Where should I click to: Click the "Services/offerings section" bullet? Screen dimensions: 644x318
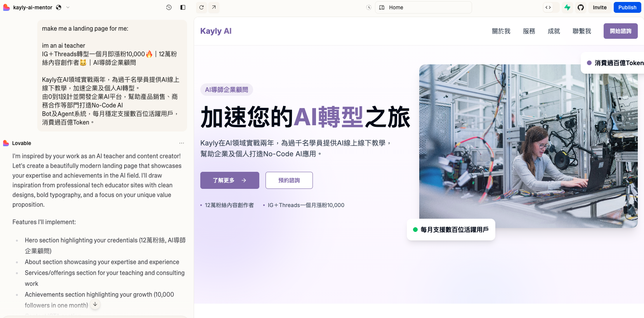click(x=105, y=278)
